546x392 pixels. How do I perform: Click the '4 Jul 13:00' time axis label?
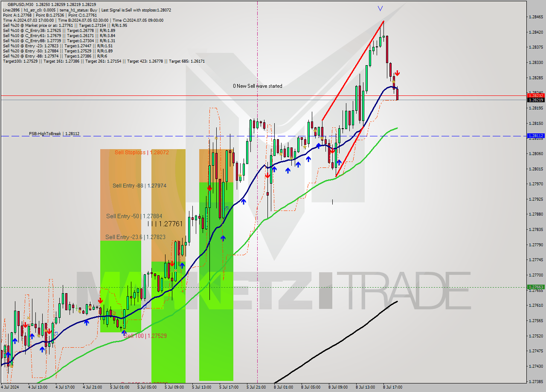pyautogui.click(x=38, y=387)
